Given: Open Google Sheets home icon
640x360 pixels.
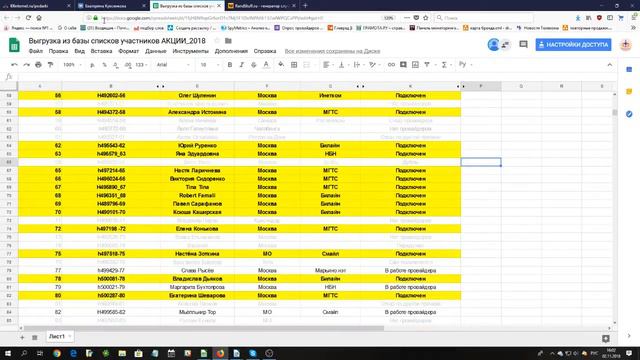Looking at the screenshot, I should pyautogui.click(x=14, y=45).
